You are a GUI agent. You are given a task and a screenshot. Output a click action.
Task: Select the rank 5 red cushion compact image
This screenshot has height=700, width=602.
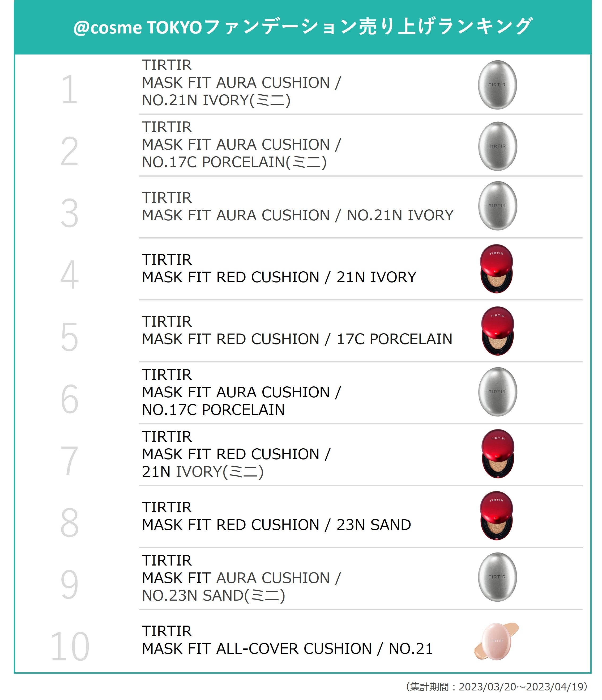click(x=497, y=331)
